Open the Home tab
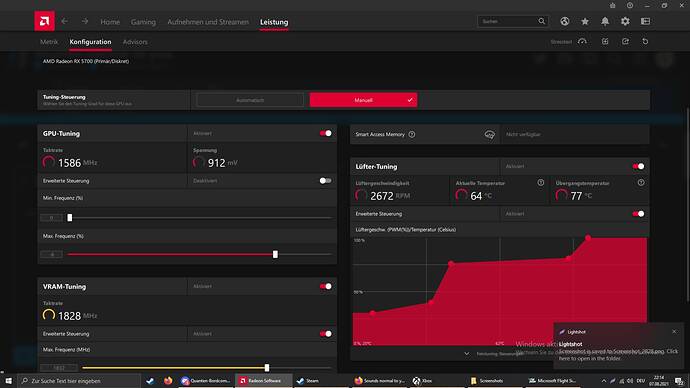Viewport: 690px width, 388px height. click(x=110, y=22)
